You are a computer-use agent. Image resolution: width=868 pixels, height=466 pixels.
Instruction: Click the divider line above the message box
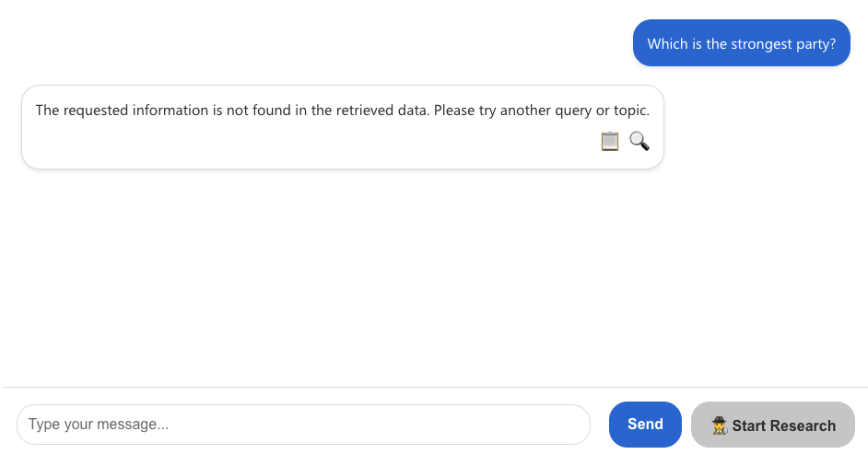point(433,387)
